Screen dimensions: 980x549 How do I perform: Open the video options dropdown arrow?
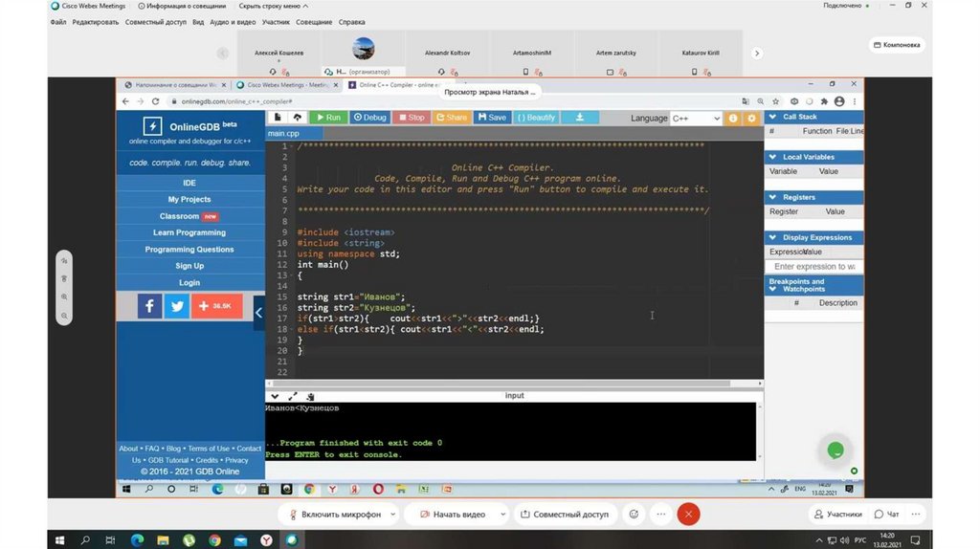tap(502, 514)
